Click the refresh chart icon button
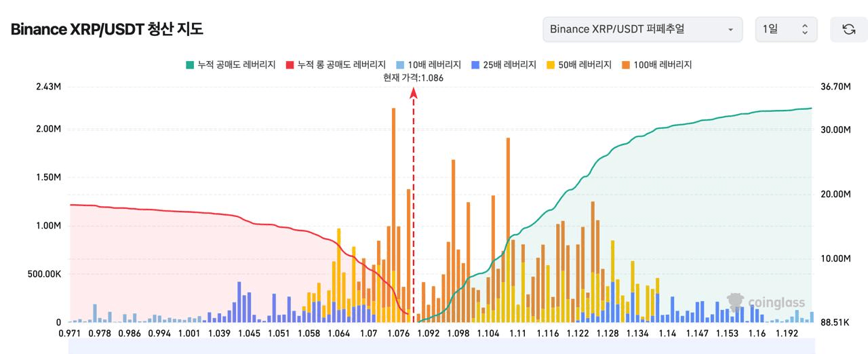This screenshot has height=354, width=868. pyautogui.click(x=848, y=30)
